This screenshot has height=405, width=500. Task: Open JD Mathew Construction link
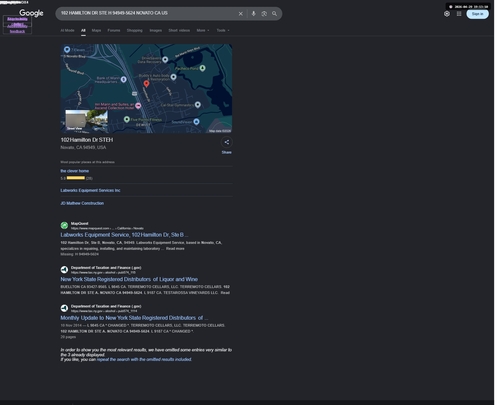82,203
